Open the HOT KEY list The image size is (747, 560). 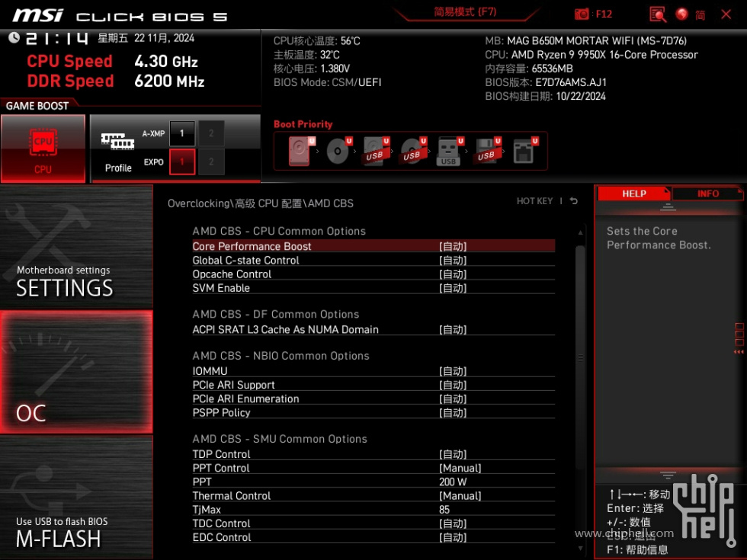pos(534,201)
